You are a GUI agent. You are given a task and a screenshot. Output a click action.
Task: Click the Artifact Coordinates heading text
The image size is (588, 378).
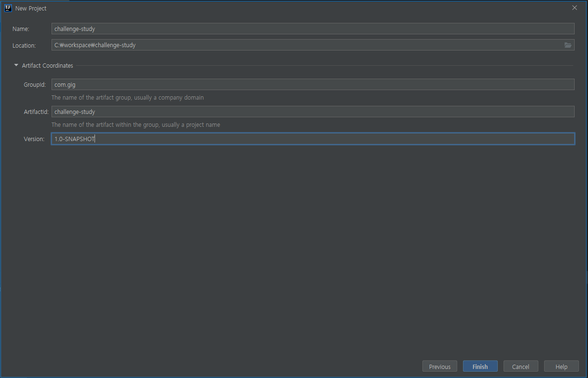pos(48,65)
